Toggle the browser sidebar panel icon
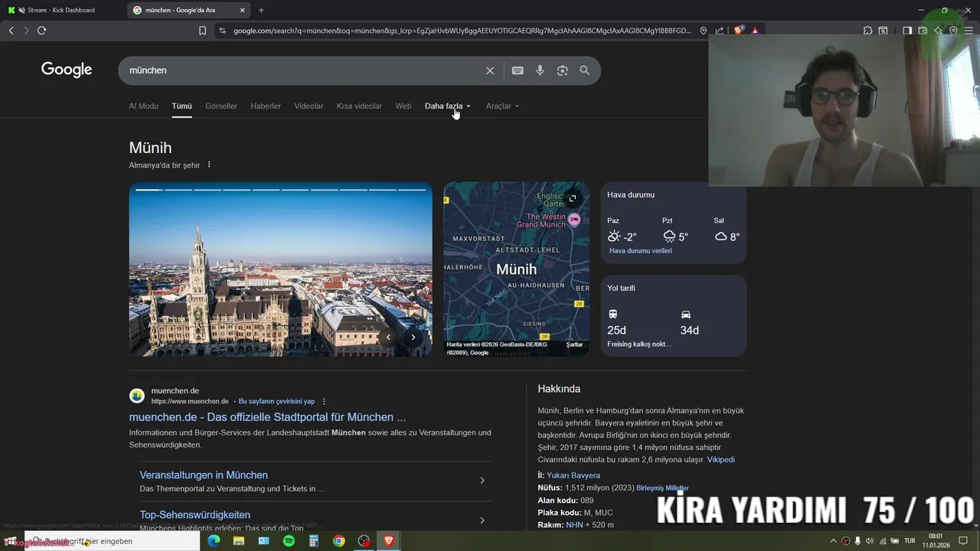Screen dimensions: 980x551 pos(907,31)
